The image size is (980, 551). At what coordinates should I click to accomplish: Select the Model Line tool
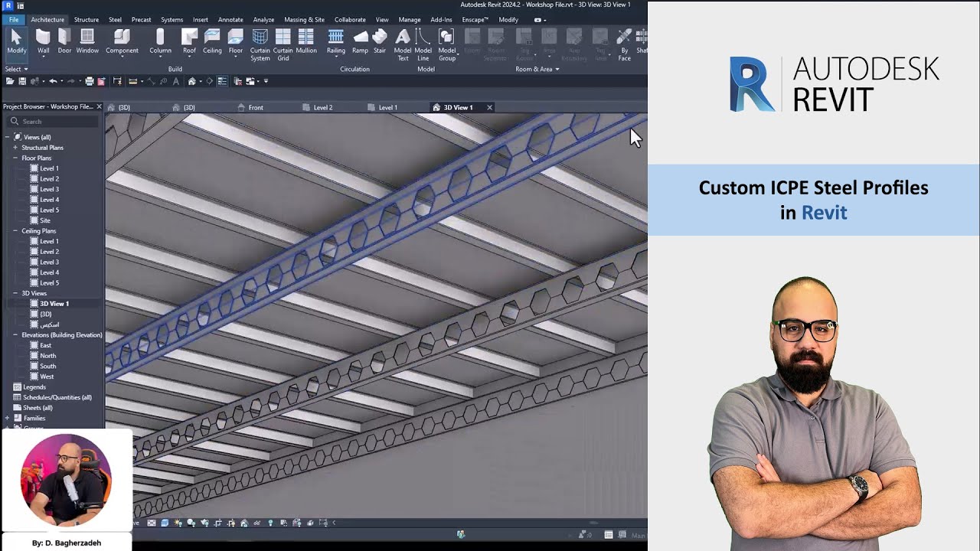pos(423,45)
